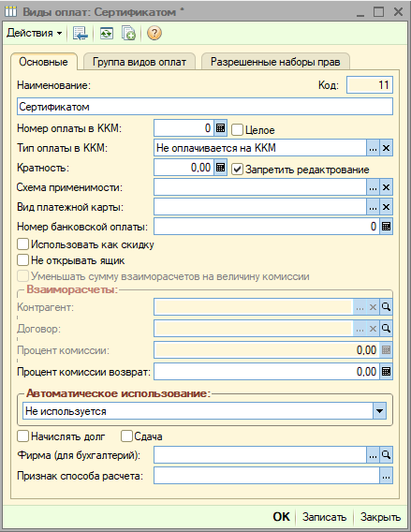The width and height of the screenshot is (411, 532).
Task: Uncheck Запретить редактрование checkbox
Action: coord(237,169)
